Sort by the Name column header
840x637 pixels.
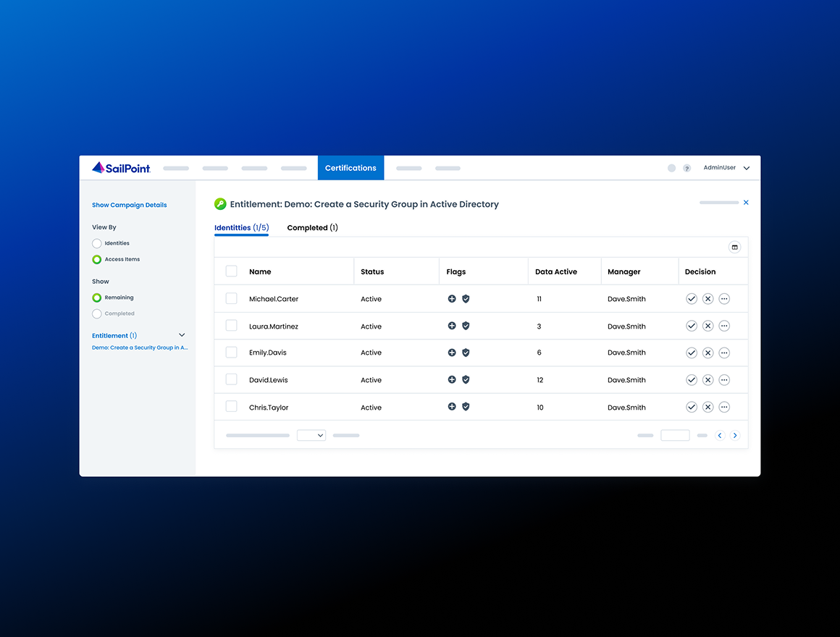[260, 271]
